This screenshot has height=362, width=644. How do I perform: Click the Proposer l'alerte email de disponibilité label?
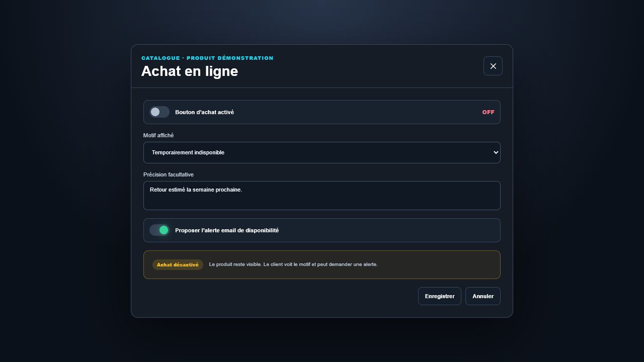click(227, 230)
